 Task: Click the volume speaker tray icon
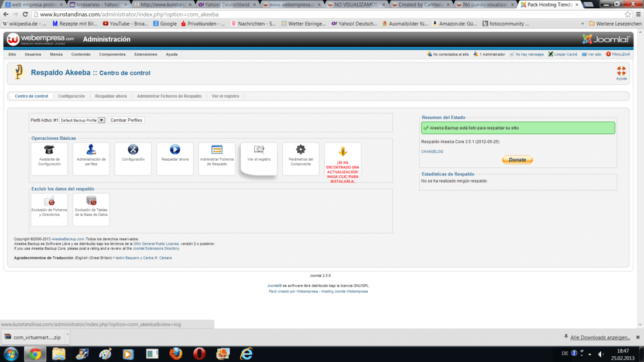point(601,354)
